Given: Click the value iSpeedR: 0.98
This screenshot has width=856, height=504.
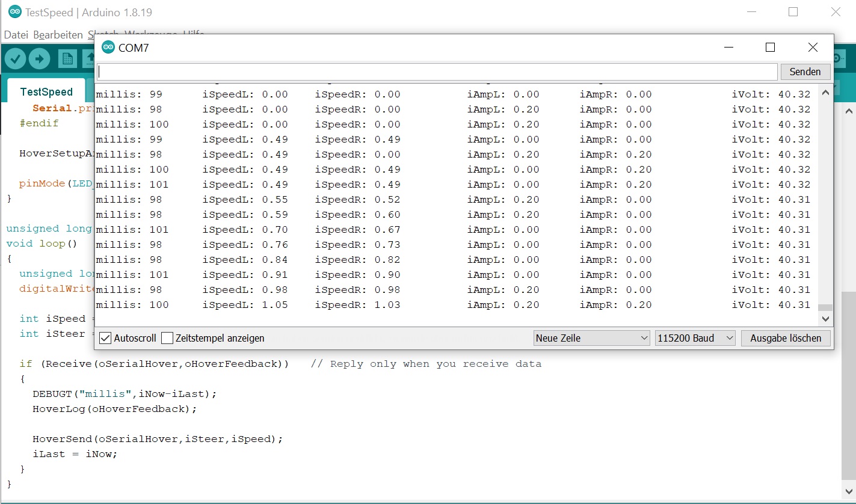Looking at the screenshot, I should click(357, 290).
